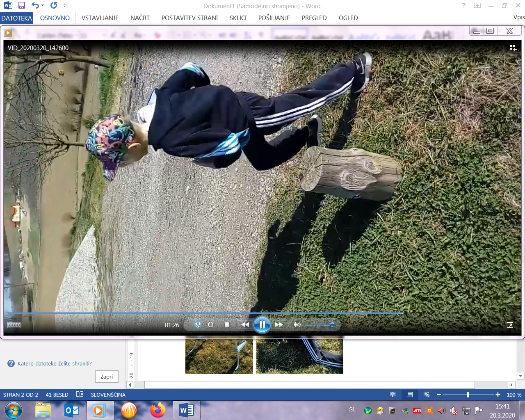Toggle repeat mode in Media Player

210,325
